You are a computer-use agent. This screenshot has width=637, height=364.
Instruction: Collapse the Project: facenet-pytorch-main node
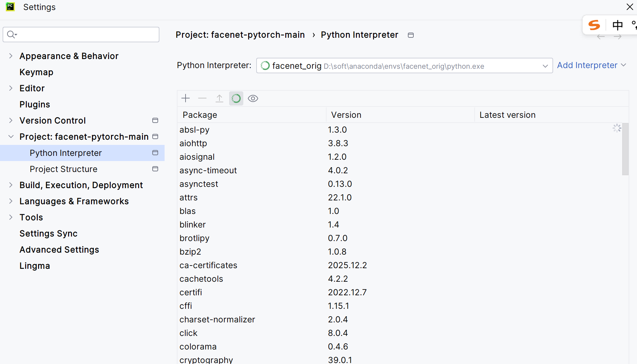point(11,136)
